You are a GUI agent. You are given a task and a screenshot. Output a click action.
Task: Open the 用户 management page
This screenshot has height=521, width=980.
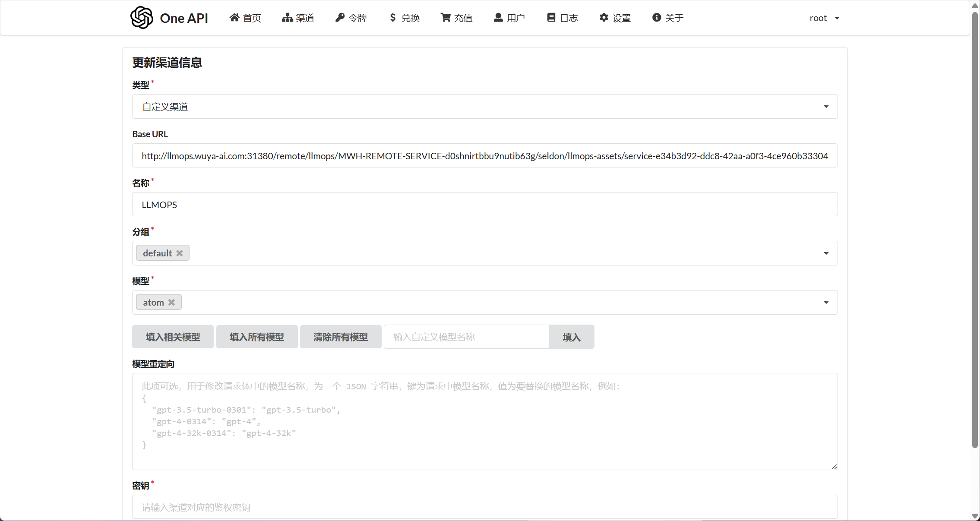click(509, 18)
